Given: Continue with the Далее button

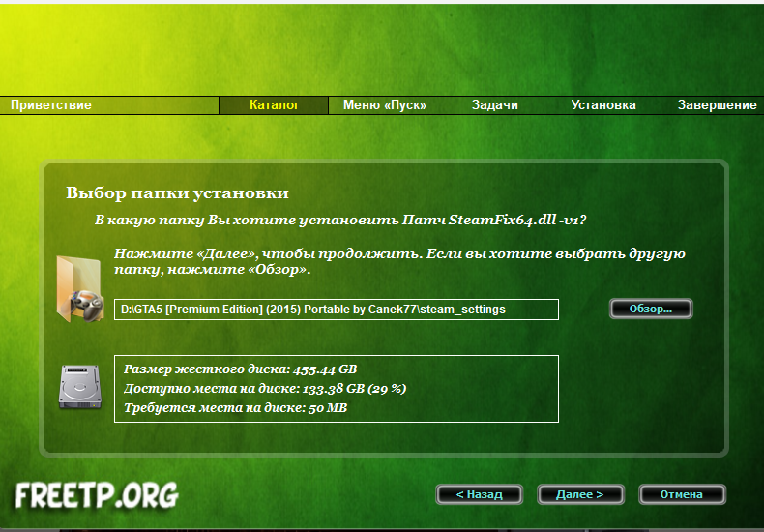Looking at the screenshot, I should pyautogui.click(x=580, y=494).
